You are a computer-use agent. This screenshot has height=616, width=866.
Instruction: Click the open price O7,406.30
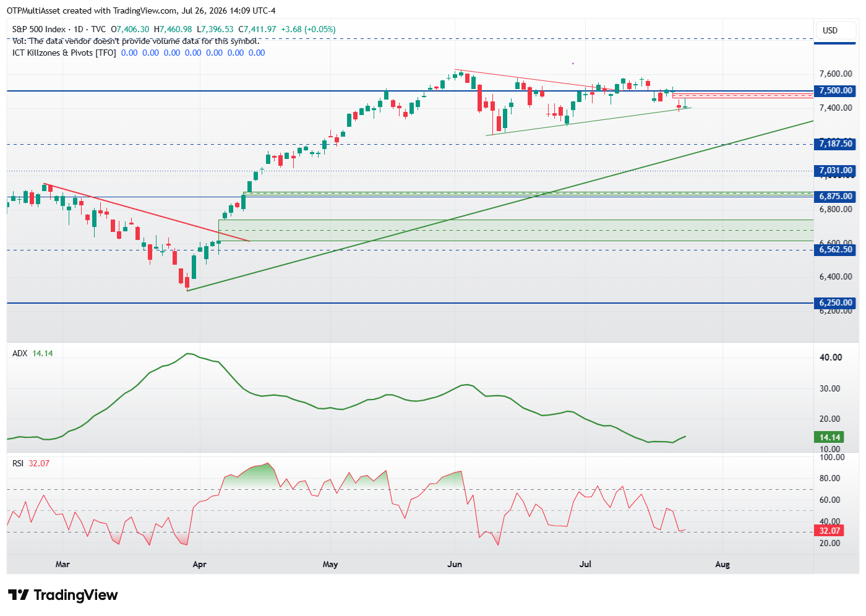[130, 29]
